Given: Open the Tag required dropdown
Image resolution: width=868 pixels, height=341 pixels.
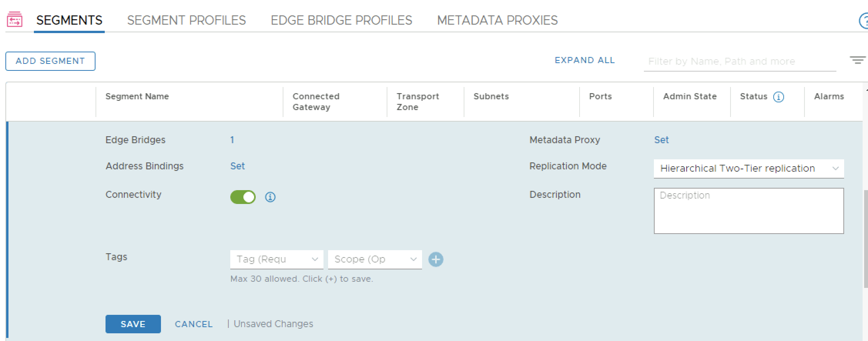Looking at the screenshot, I should (x=276, y=259).
